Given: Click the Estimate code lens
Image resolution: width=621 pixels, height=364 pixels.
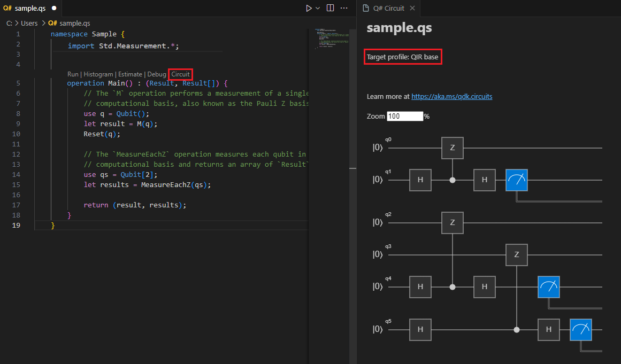Looking at the screenshot, I should (130, 74).
